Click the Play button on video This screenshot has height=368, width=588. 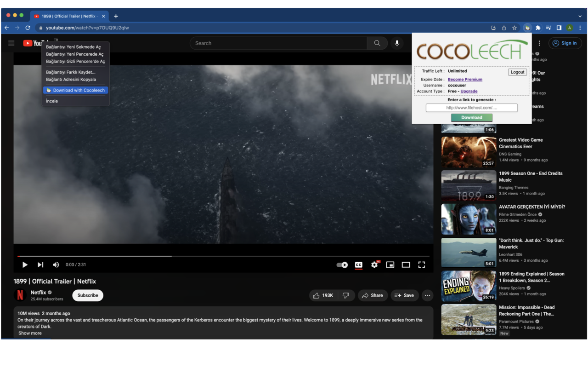(x=25, y=265)
